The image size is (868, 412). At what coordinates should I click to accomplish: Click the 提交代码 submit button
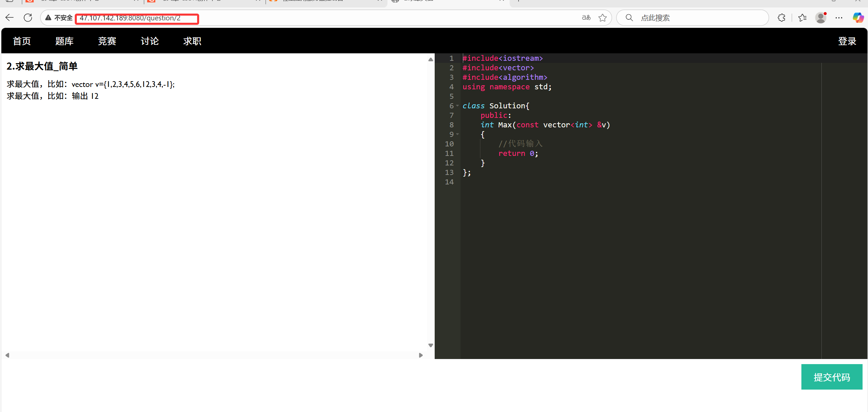(831, 377)
